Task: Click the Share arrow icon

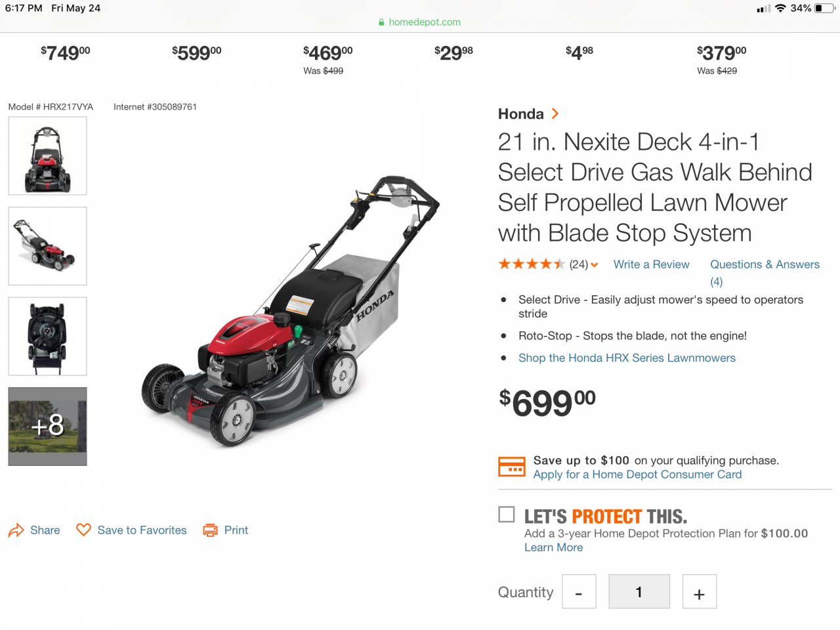Action: [16, 530]
